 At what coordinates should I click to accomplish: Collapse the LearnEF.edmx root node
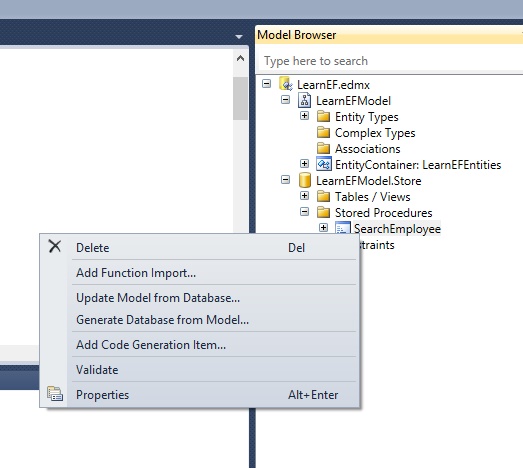pyautogui.click(x=267, y=83)
